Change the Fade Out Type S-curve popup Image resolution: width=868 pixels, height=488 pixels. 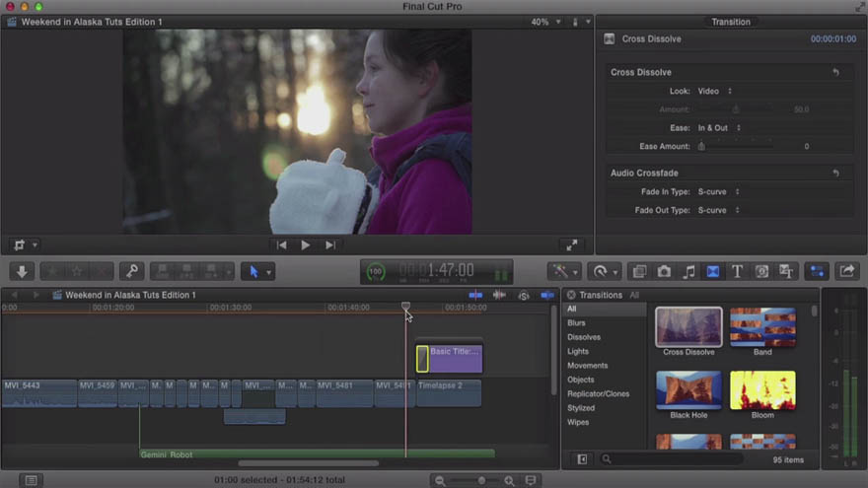click(x=718, y=210)
